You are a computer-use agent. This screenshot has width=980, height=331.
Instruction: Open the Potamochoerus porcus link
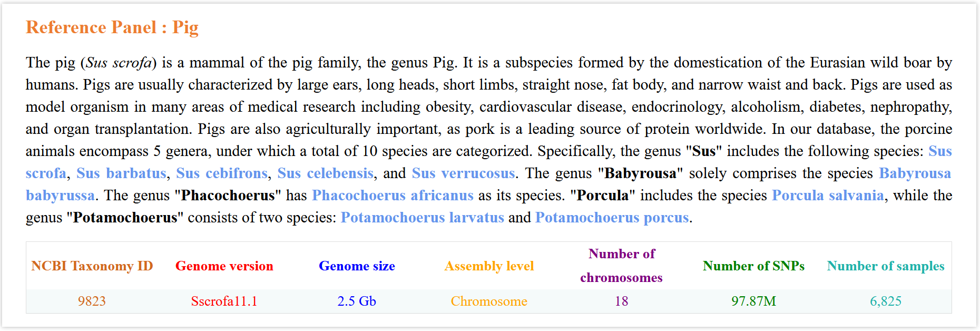[x=612, y=217]
